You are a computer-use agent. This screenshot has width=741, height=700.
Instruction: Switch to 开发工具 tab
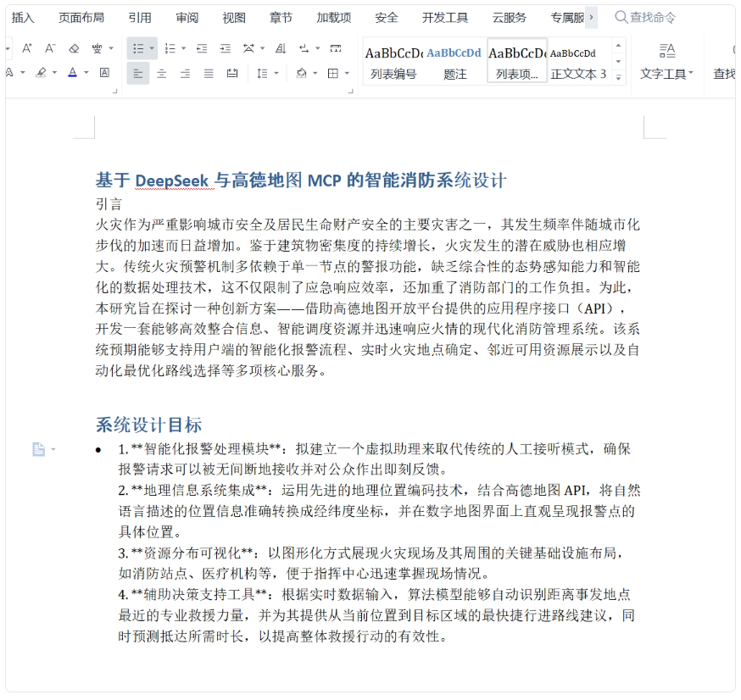(445, 18)
